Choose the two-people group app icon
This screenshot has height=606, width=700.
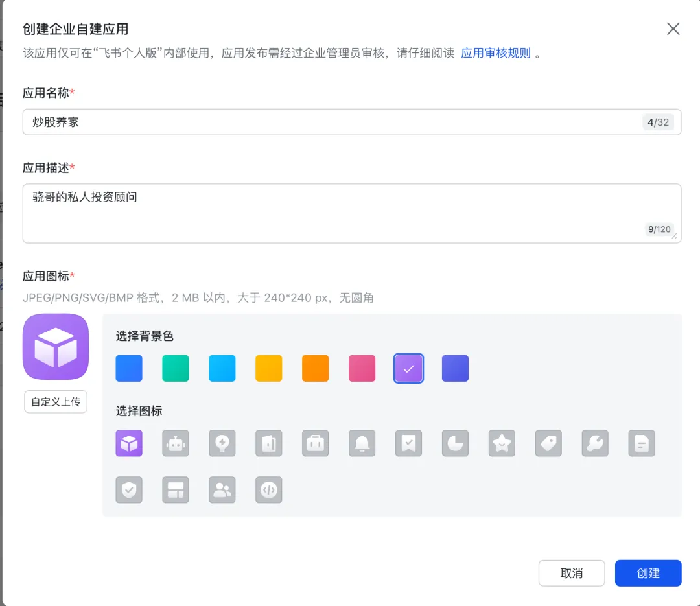222,491
